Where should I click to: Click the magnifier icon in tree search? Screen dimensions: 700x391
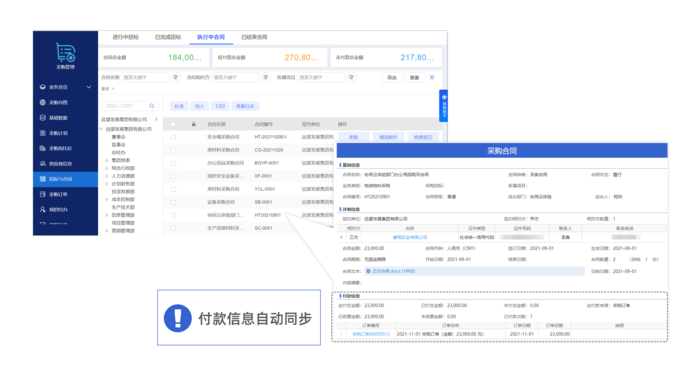[x=152, y=106]
